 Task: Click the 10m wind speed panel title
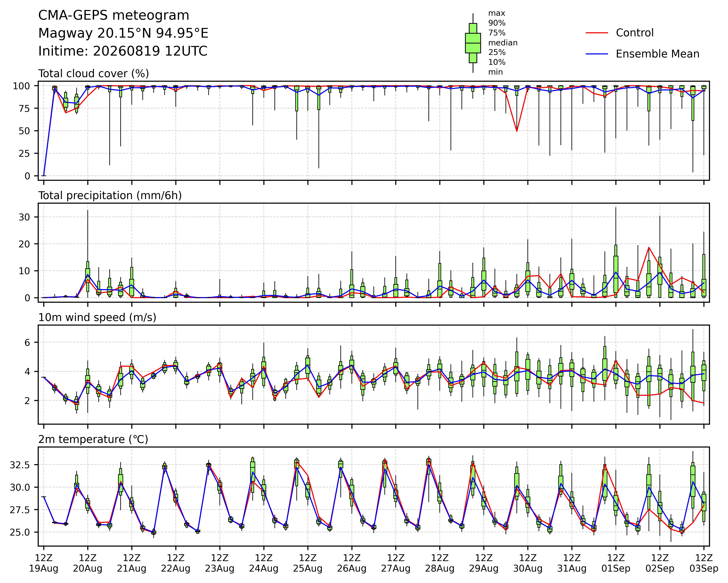pos(97,318)
